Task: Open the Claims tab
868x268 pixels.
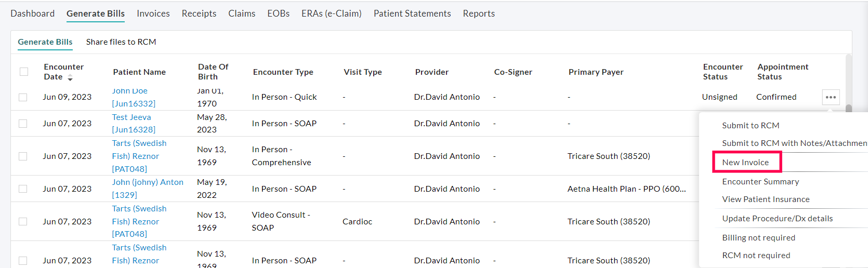Action: click(x=242, y=14)
